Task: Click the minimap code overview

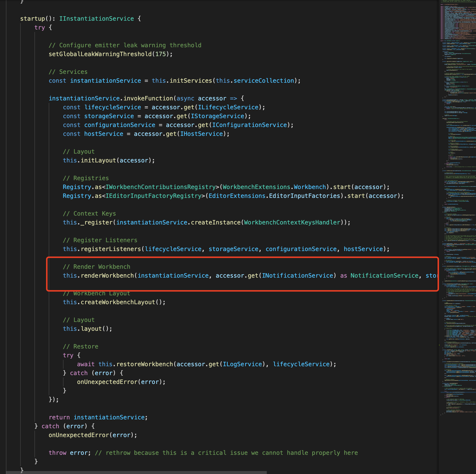Action: [x=458, y=197]
